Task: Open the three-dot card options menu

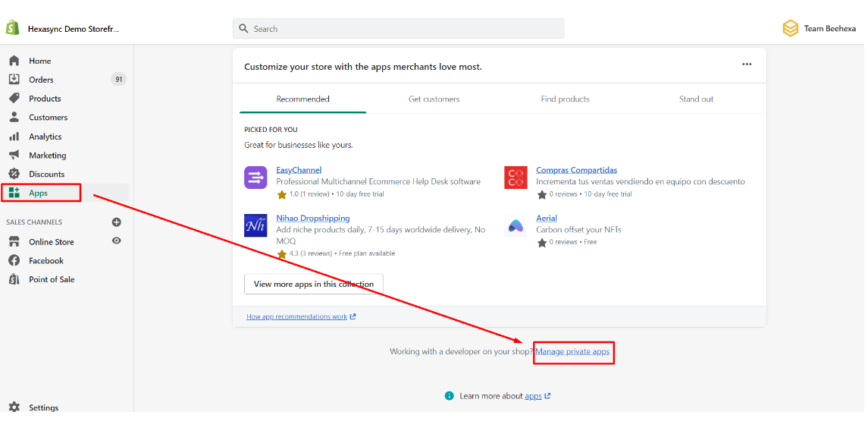Action: click(747, 64)
